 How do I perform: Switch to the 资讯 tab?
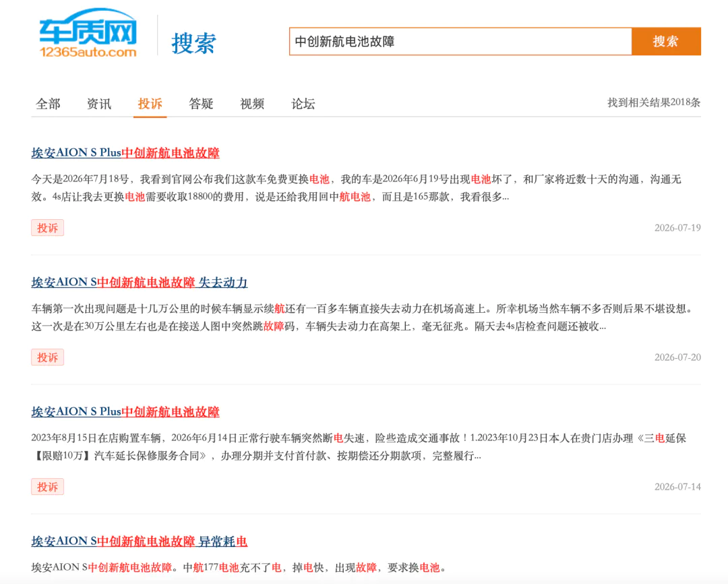coord(99,104)
